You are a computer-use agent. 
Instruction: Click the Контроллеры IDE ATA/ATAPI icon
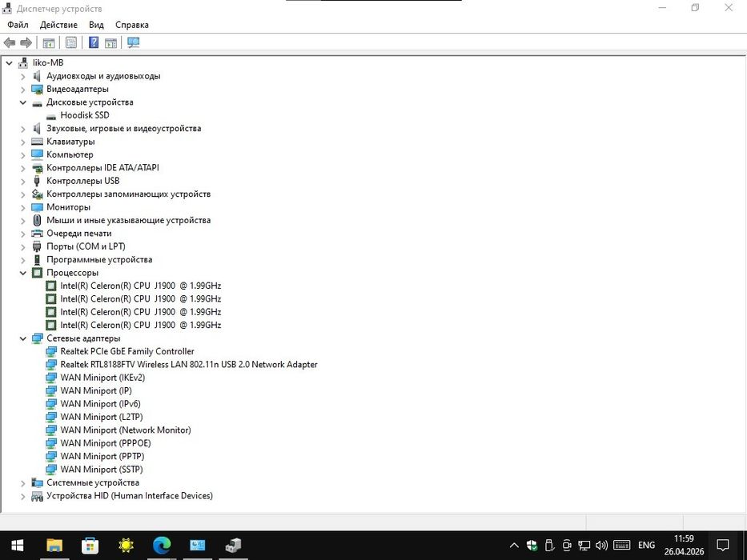pos(37,168)
